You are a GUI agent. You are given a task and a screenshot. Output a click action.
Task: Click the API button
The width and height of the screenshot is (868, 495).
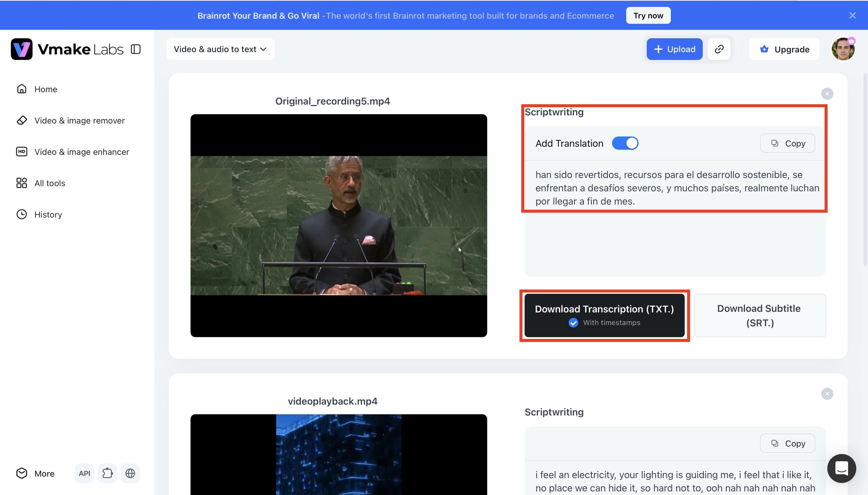tap(84, 473)
